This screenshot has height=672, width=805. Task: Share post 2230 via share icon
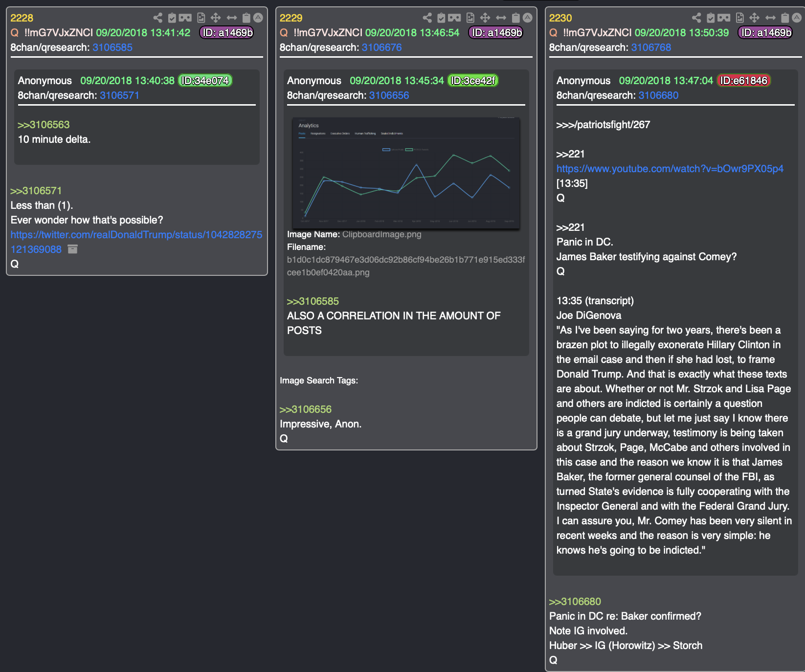coord(696,18)
